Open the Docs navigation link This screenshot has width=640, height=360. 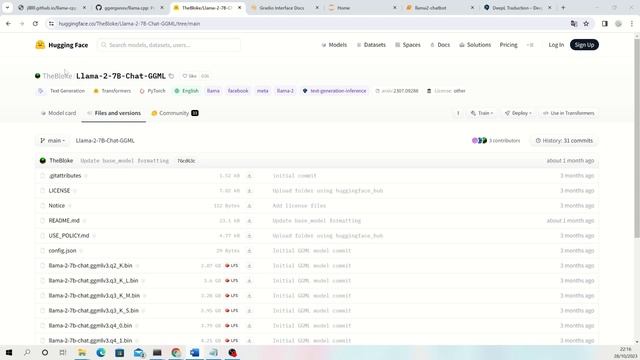coord(440,45)
